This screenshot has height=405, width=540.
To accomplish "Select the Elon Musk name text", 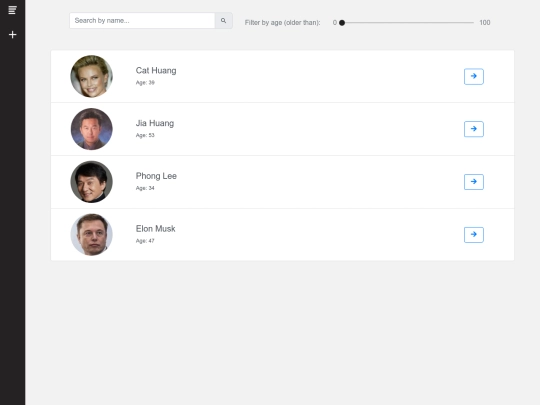I will pos(155,229).
